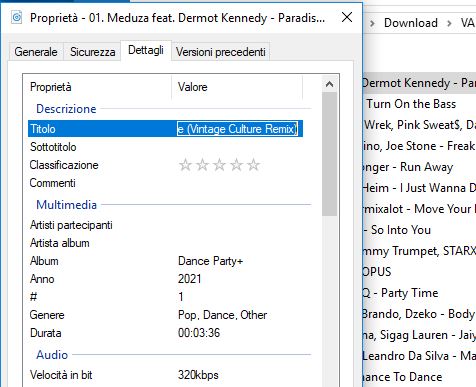Select the Dettagli tab

click(x=146, y=50)
